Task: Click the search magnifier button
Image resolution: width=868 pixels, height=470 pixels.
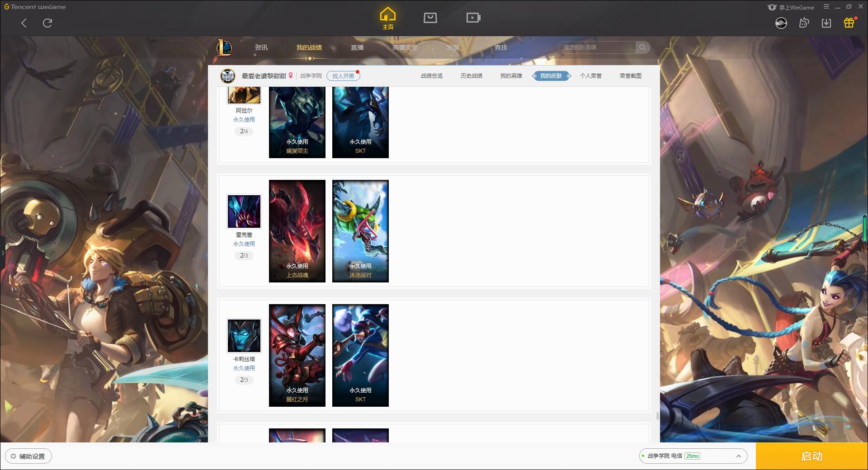Action: coord(642,47)
